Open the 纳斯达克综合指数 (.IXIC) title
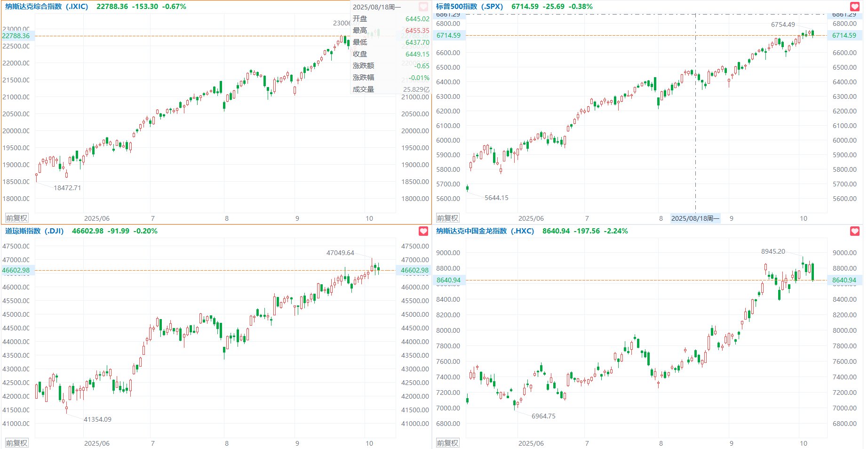The width and height of the screenshot is (868, 449). pyautogui.click(x=47, y=7)
